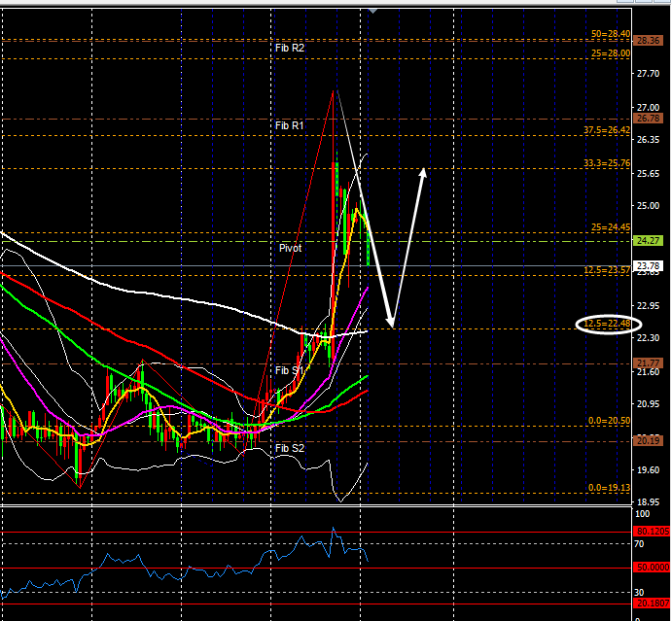The height and width of the screenshot is (621, 672).
Task: Click the 26.78 price tag on axis
Action: [648, 119]
